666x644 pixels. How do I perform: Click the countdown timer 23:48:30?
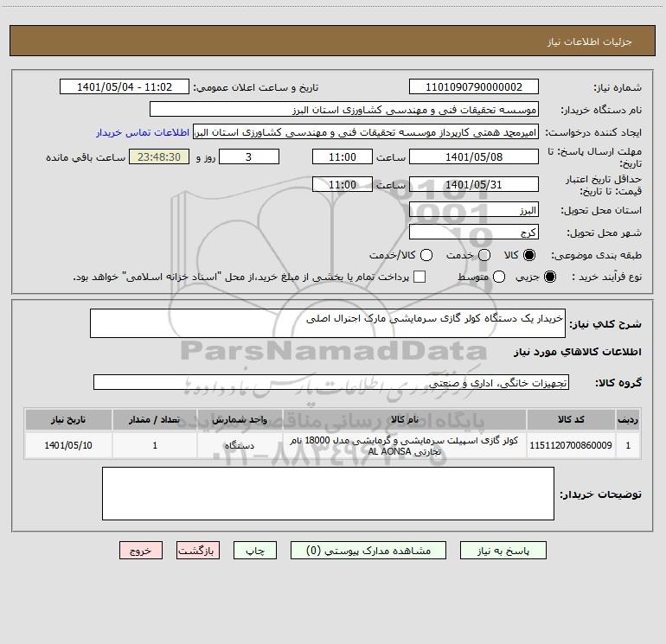coord(159,156)
